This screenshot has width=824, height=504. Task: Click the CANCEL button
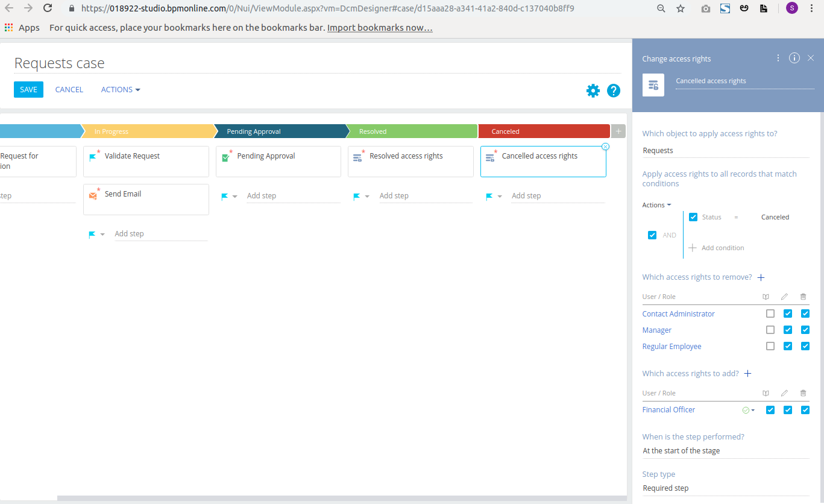tap(69, 89)
